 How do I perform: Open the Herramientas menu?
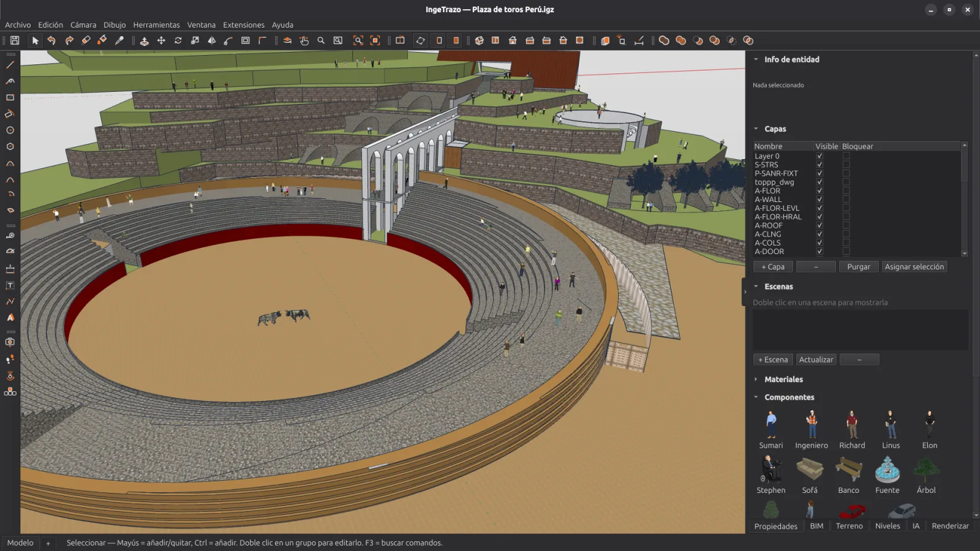pos(156,25)
